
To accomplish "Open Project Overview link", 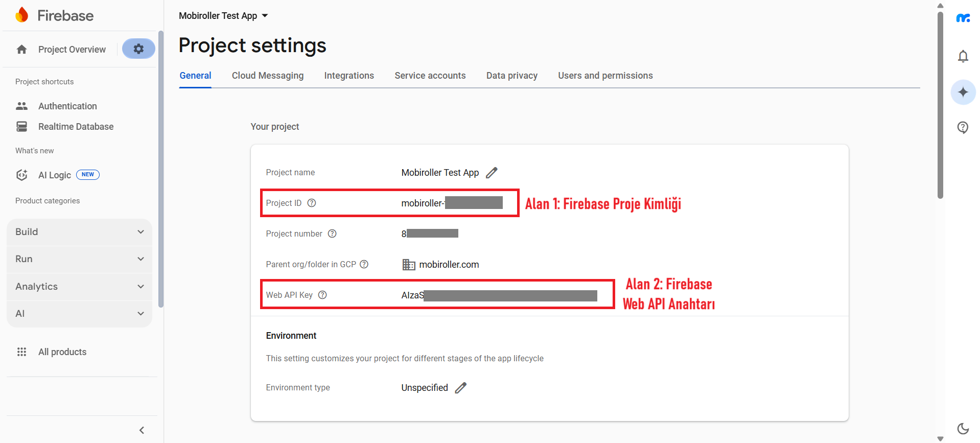I will tap(72, 50).
